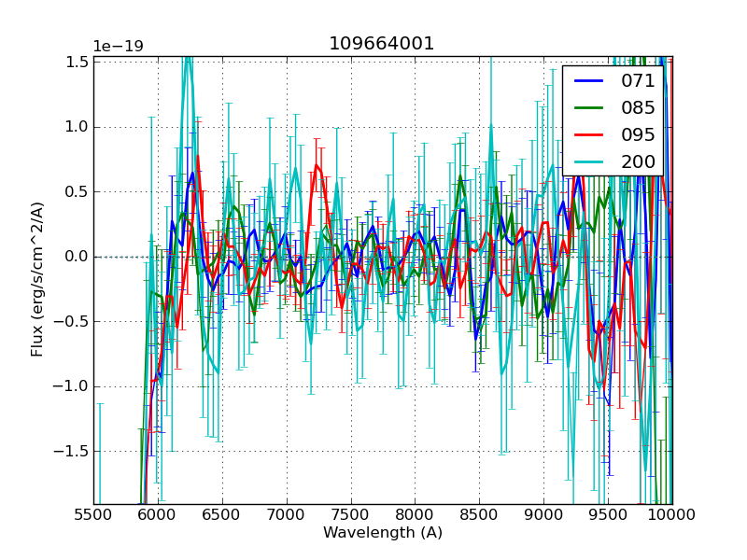747x560 pixels.
Task: Click the 1e-19 exponent label
Action: coord(118,47)
